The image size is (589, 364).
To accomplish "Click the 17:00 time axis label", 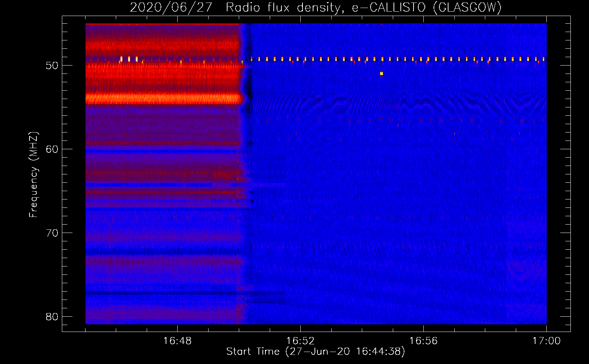I will tap(546, 341).
